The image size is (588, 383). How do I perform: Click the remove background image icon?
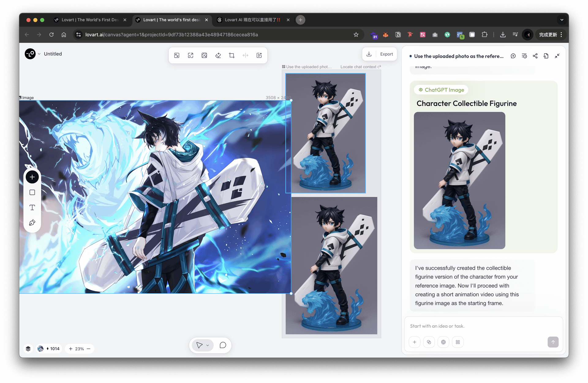[x=204, y=55]
